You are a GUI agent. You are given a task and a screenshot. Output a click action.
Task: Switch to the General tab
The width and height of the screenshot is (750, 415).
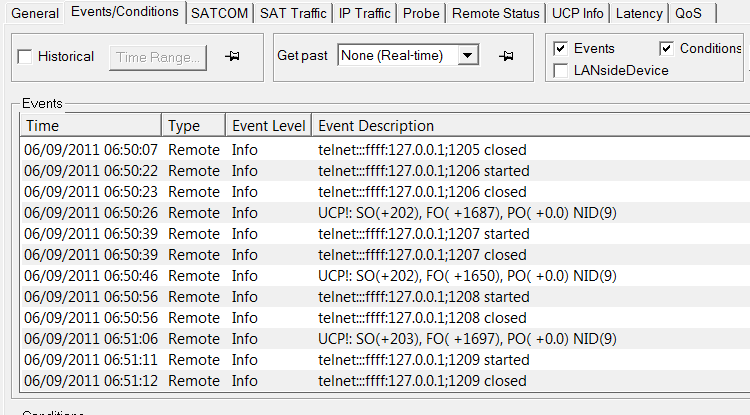(35, 13)
